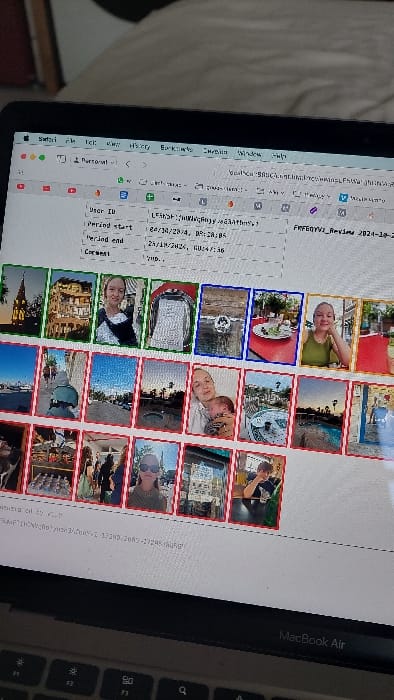Select the purple pill-shaped tab icon
The height and width of the screenshot is (700, 394).
(x=313, y=210)
